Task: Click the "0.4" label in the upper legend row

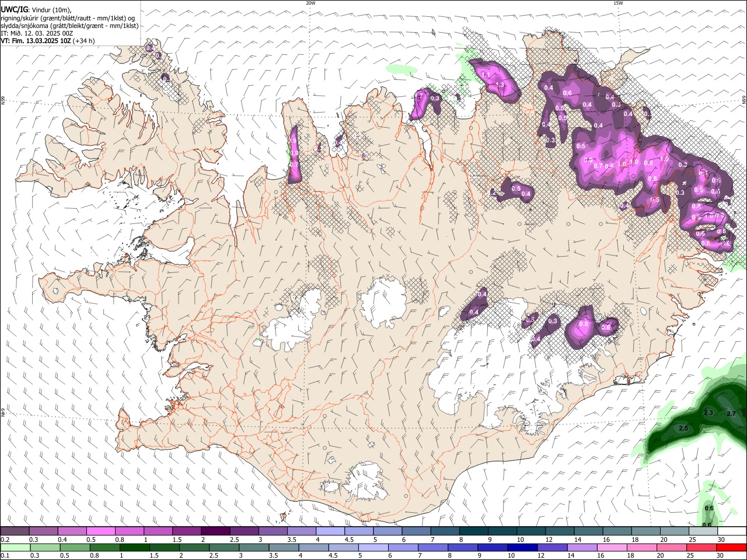Action: tap(62, 540)
